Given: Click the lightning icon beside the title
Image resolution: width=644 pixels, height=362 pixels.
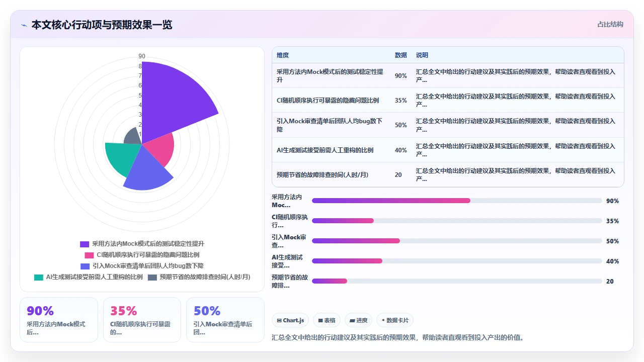Looking at the screenshot, I should pyautogui.click(x=24, y=25).
